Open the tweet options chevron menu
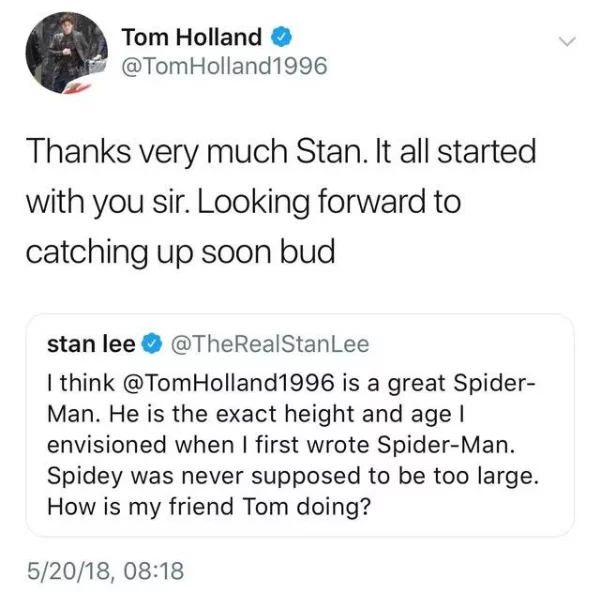The width and height of the screenshot is (600, 600). click(567, 42)
